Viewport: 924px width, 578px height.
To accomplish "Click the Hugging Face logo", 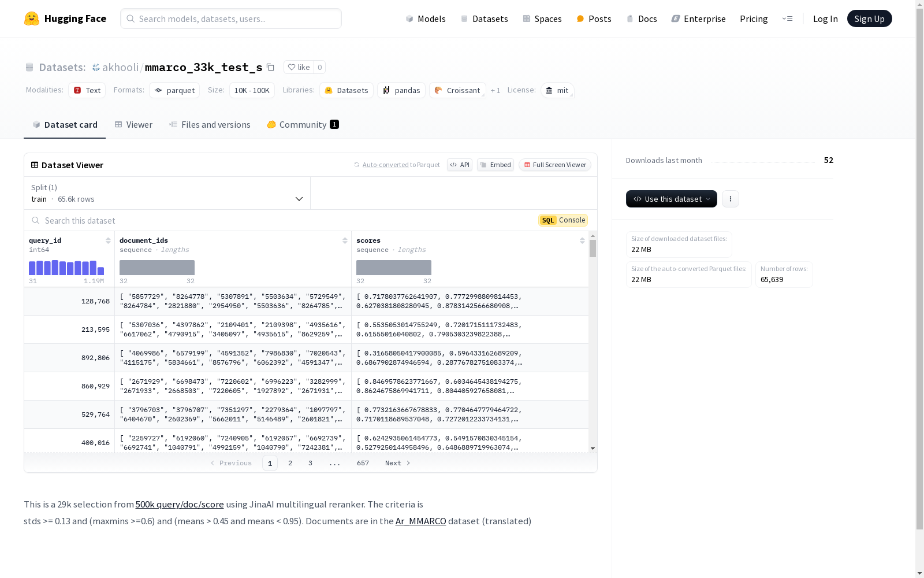I will pos(65,18).
